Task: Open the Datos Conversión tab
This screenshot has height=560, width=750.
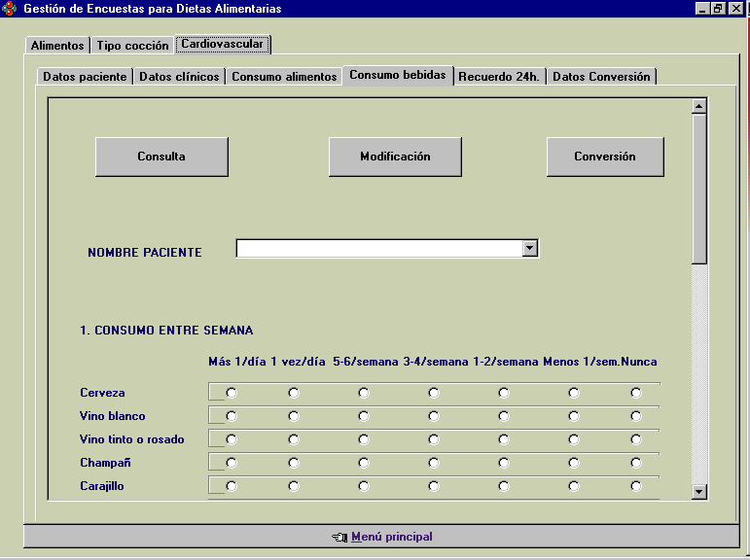Action: click(x=601, y=77)
